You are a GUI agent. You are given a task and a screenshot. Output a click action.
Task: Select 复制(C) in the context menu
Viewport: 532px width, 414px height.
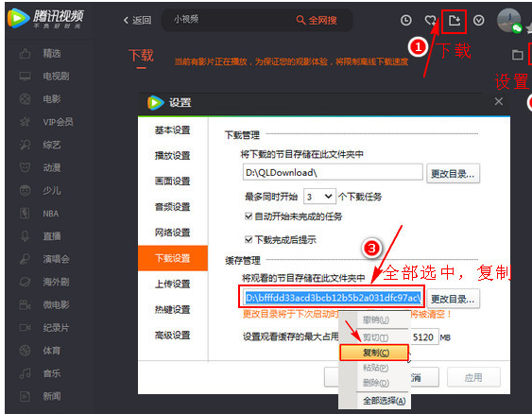point(374,353)
